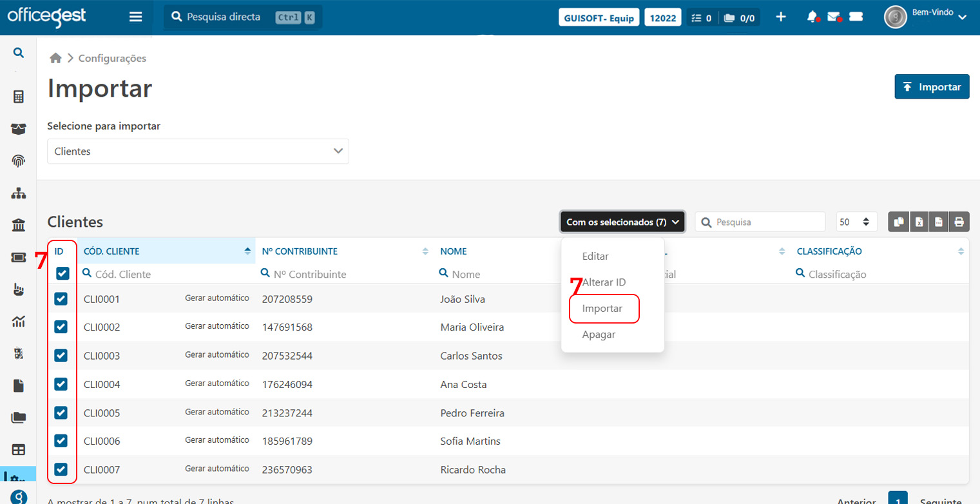Open the document file icon in sidebar
This screenshot has height=504, width=980.
pyautogui.click(x=19, y=385)
